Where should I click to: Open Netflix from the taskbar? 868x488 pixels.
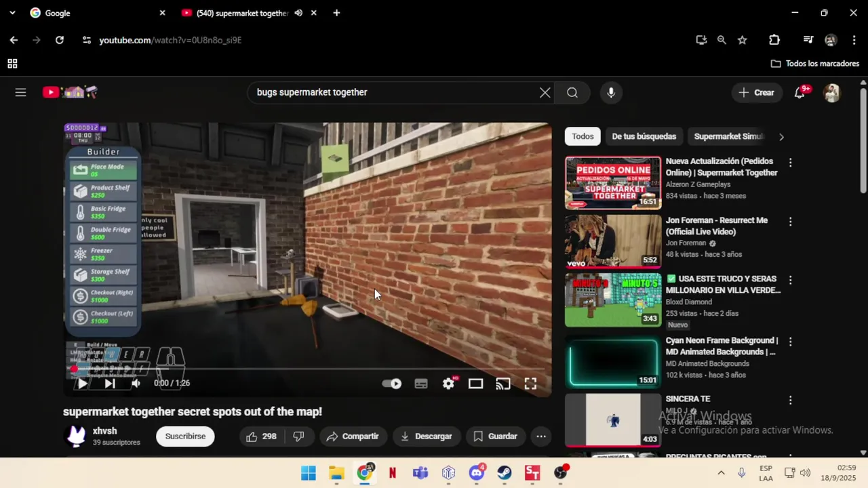point(393,472)
